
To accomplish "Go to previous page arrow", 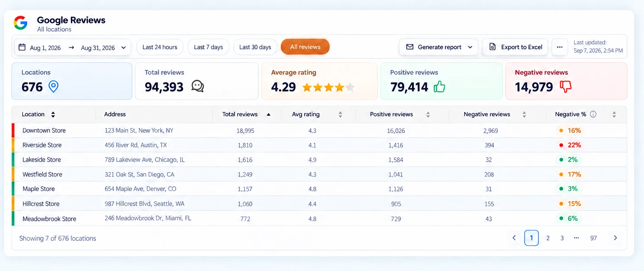I will (514, 238).
